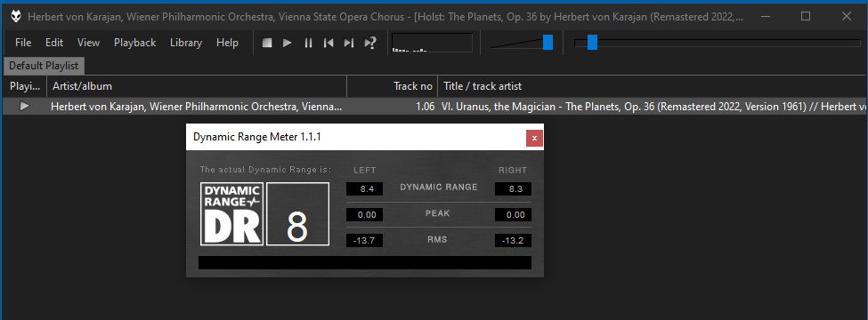Image resolution: width=868 pixels, height=320 pixels.
Task: Click the seek bar position handle
Action: (x=592, y=42)
